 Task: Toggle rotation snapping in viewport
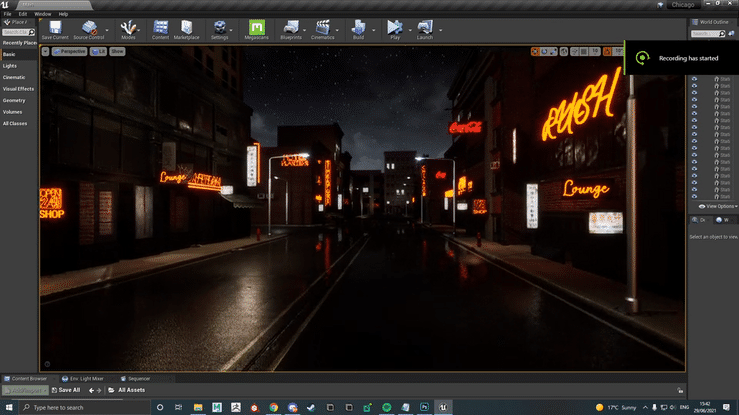607,51
